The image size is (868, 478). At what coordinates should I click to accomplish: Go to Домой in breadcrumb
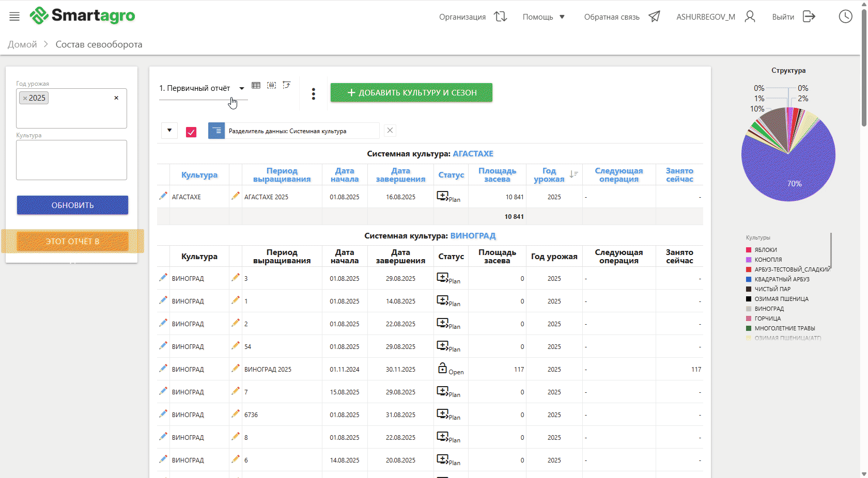22,44
